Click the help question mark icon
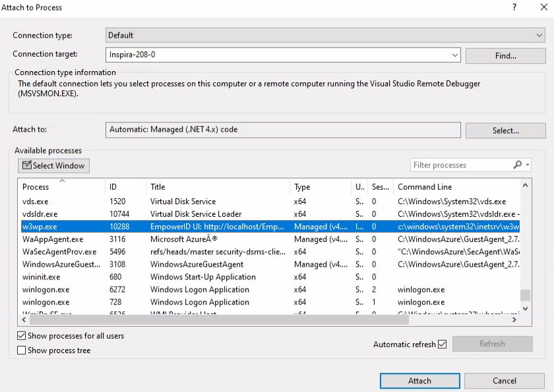The image size is (554, 392). tap(514, 7)
